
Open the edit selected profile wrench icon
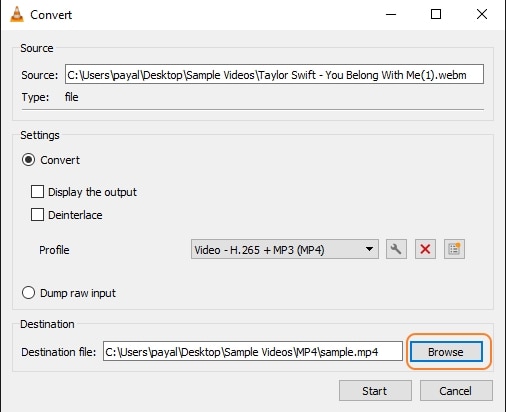396,249
